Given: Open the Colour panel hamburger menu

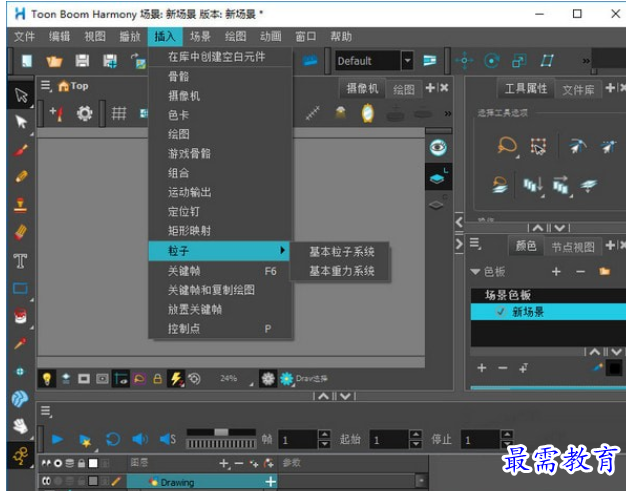Looking at the screenshot, I should click(475, 244).
